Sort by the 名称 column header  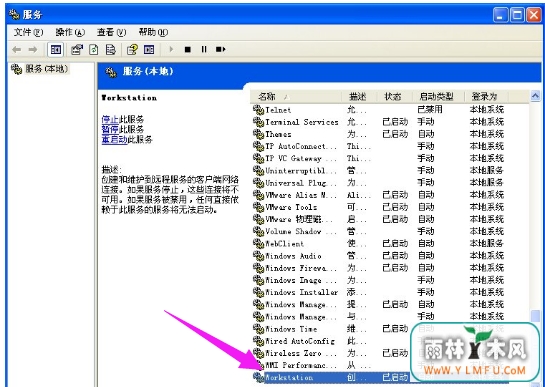tap(295, 96)
